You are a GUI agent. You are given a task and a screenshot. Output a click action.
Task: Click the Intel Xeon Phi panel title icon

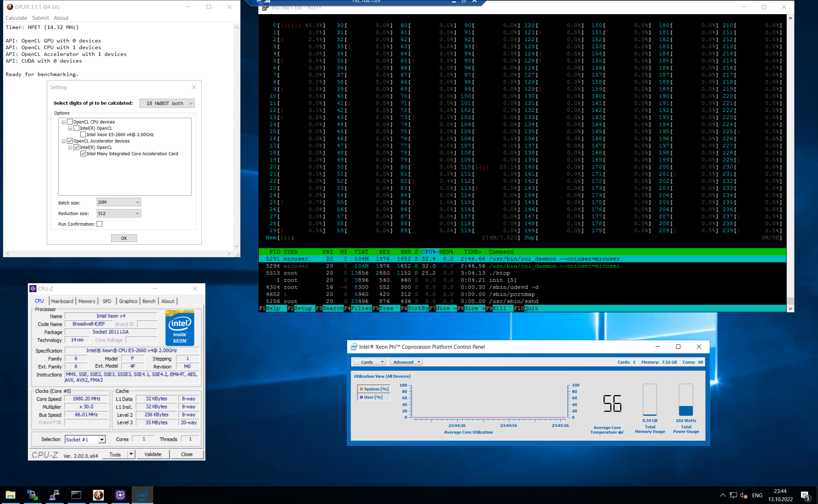coord(354,347)
